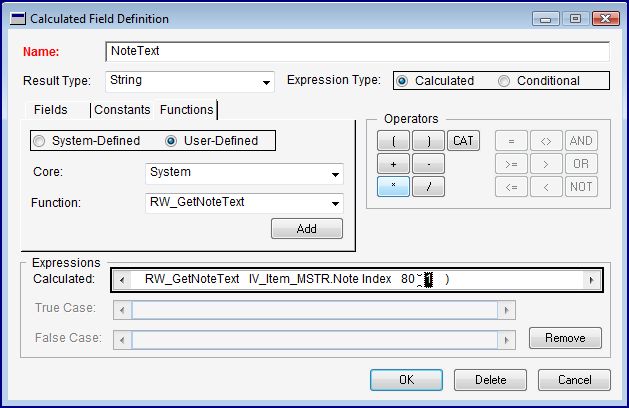This screenshot has height=408, width=629.
Task: Click the True Case expression field
Action: pos(314,310)
